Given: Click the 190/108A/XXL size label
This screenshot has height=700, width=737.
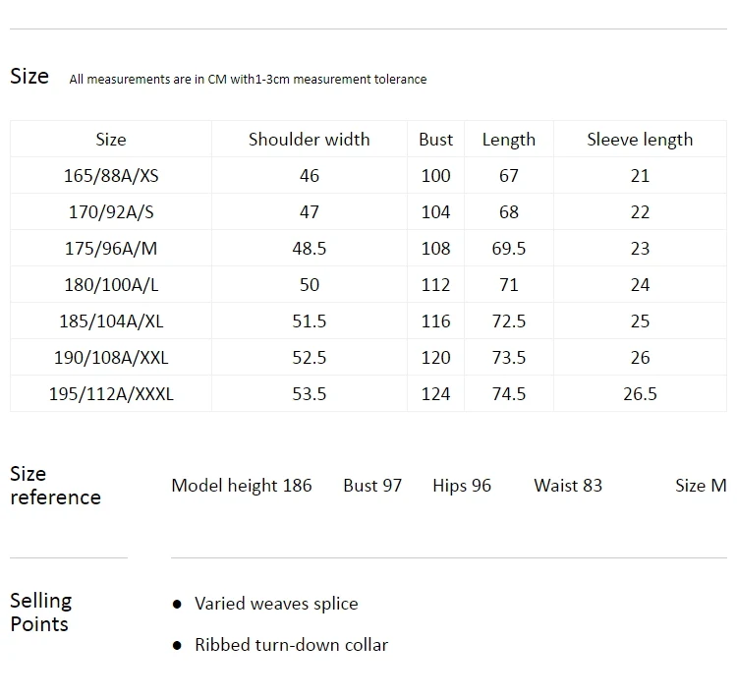Looking at the screenshot, I should tap(111, 358).
